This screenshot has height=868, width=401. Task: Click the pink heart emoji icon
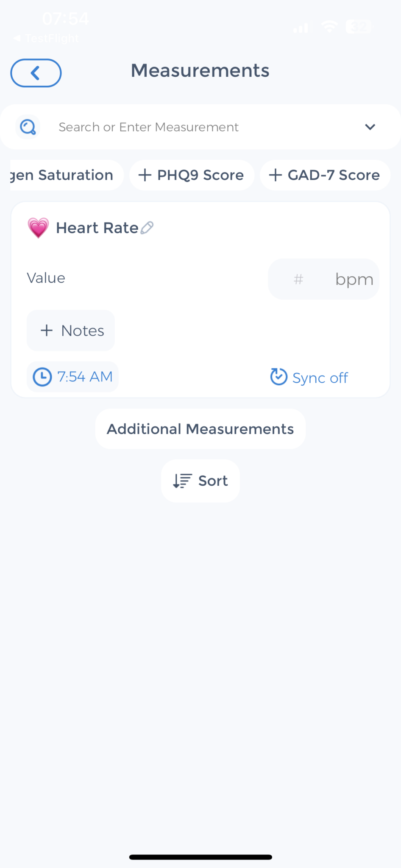tap(38, 228)
